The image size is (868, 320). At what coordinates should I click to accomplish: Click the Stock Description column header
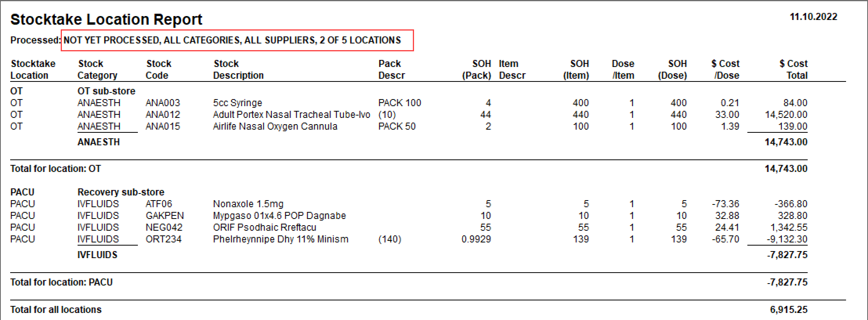(x=238, y=69)
